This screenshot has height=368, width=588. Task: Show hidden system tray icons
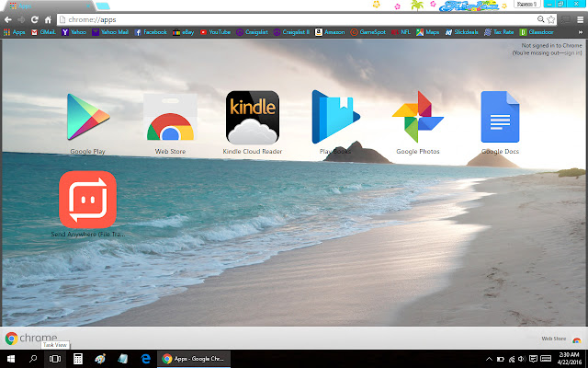(x=489, y=359)
